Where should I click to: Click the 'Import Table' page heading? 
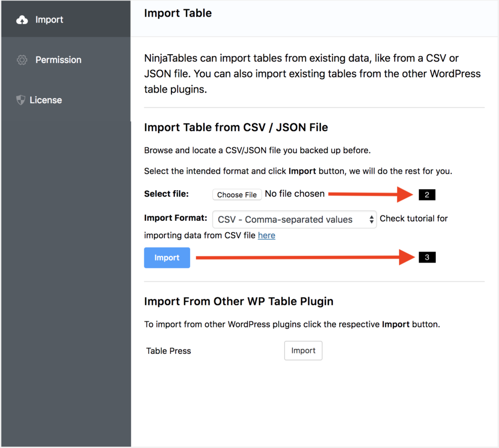pos(178,13)
